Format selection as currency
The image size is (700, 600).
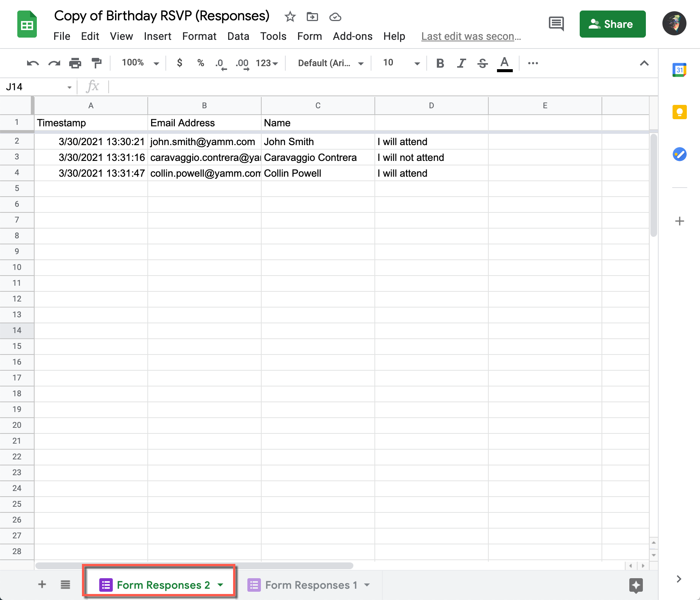click(x=179, y=63)
